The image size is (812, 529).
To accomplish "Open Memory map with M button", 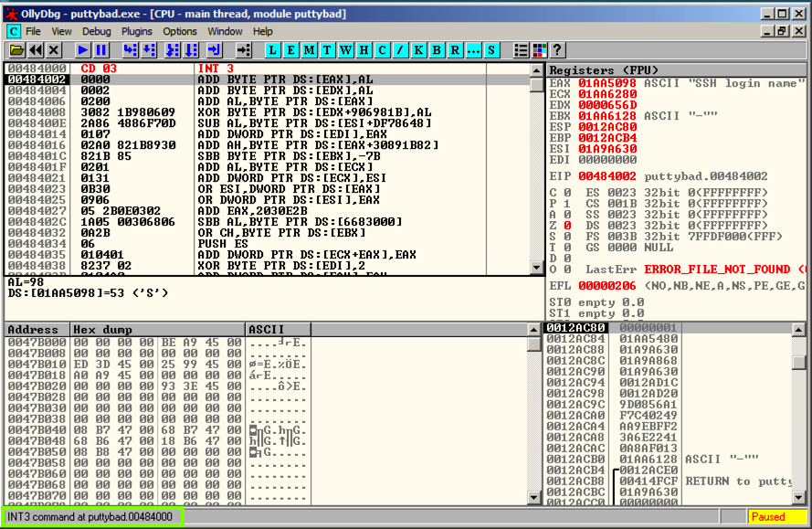I will (310, 50).
